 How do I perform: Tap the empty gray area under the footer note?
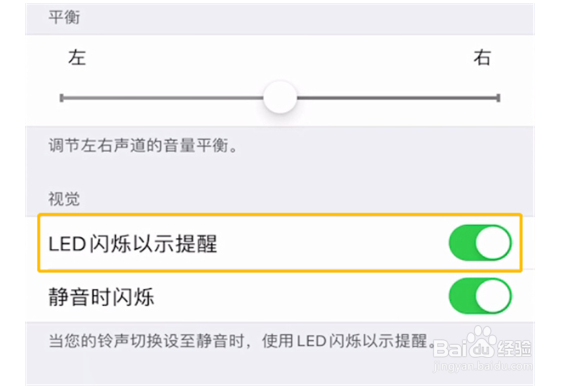click(x=280, y=369)
